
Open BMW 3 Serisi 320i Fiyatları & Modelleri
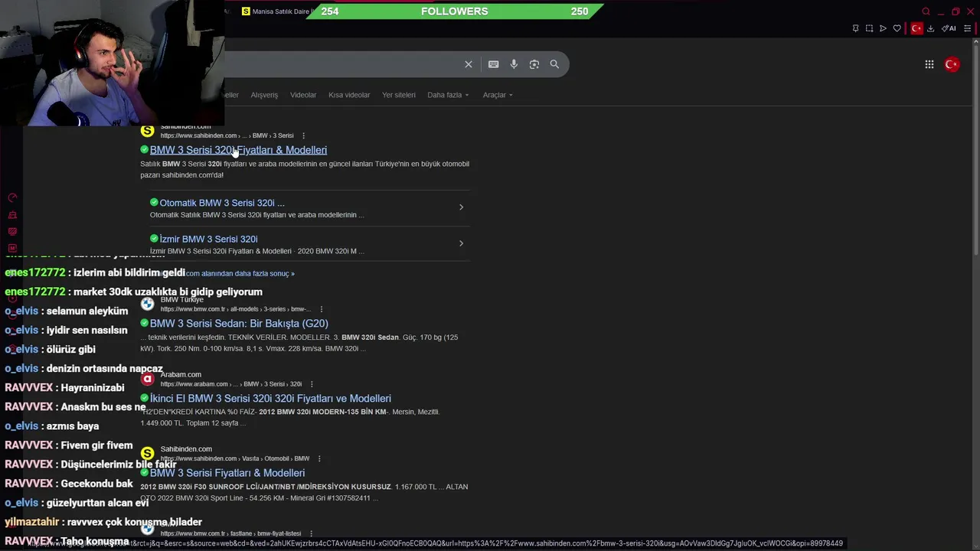(x=238, y=150)
